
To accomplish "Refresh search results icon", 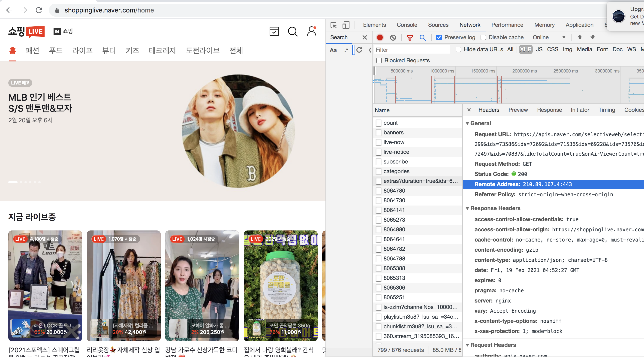I will coord(359,50).
